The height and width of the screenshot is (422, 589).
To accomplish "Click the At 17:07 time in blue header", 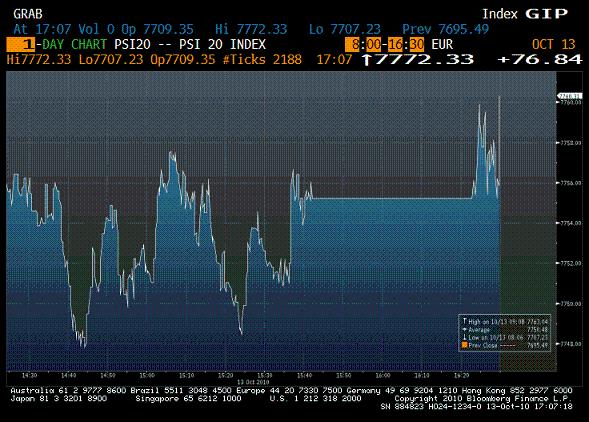I will coord(42,29).
